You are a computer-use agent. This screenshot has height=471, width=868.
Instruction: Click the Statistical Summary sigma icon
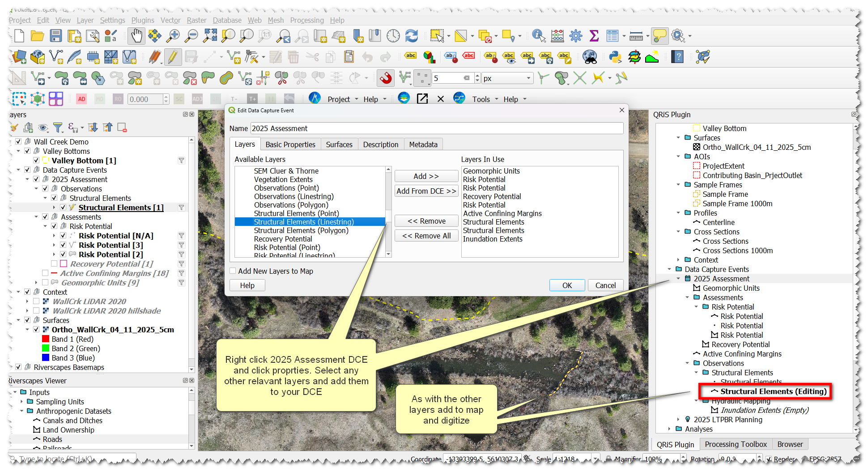tap(594, 36)
